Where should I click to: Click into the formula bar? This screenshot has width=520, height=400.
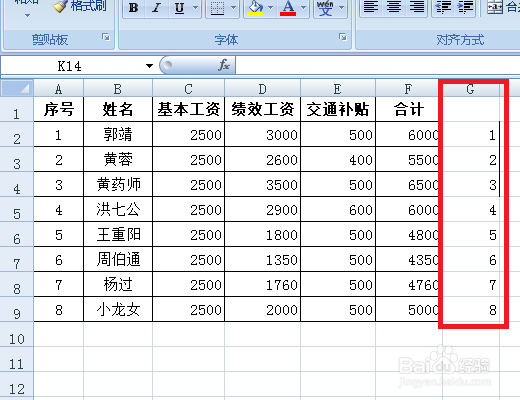point(378,65)
